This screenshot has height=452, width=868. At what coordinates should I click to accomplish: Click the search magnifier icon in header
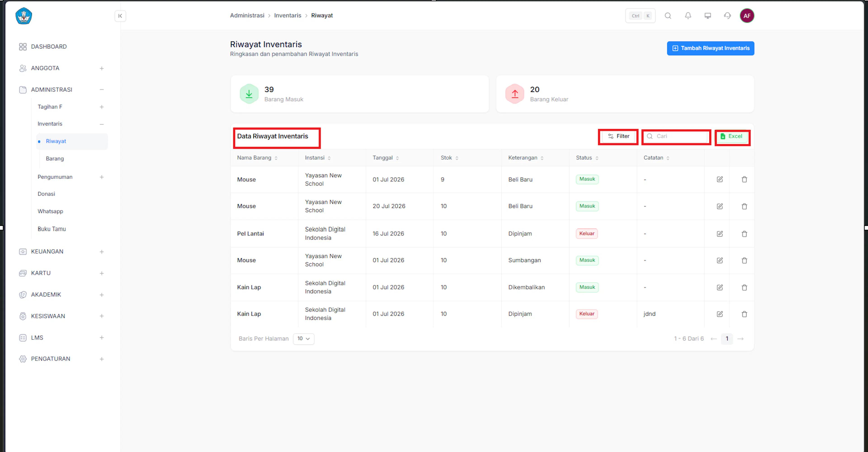click(x=668, y=16)
